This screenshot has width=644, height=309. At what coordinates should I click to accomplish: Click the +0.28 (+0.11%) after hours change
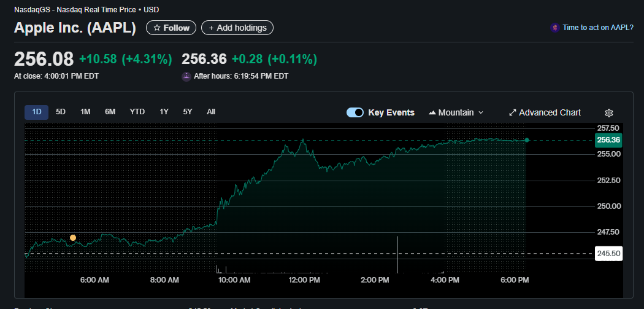[x=274, y=59]
